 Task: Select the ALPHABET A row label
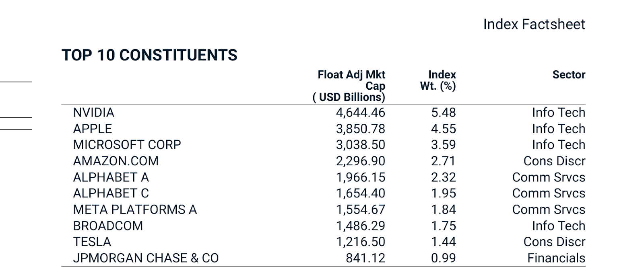click(111, 177)
